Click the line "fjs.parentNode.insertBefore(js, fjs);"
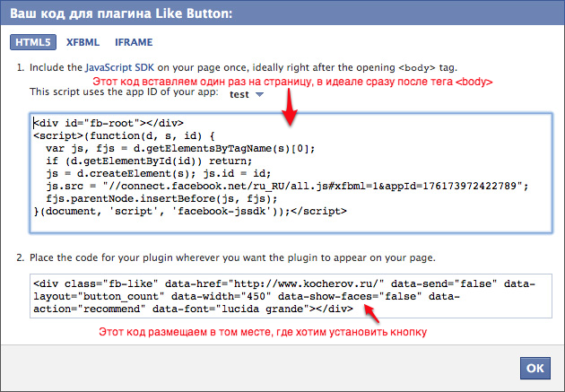 click(161, 198)
